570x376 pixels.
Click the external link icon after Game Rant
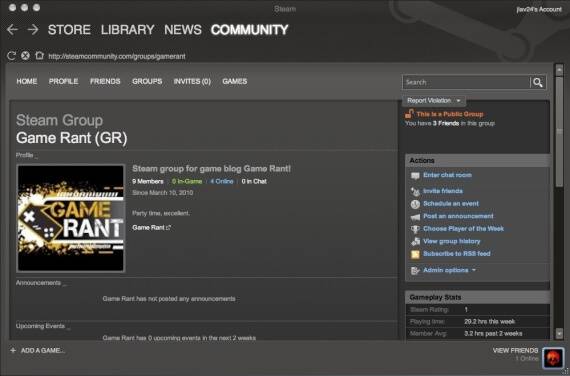click(168, 228)
